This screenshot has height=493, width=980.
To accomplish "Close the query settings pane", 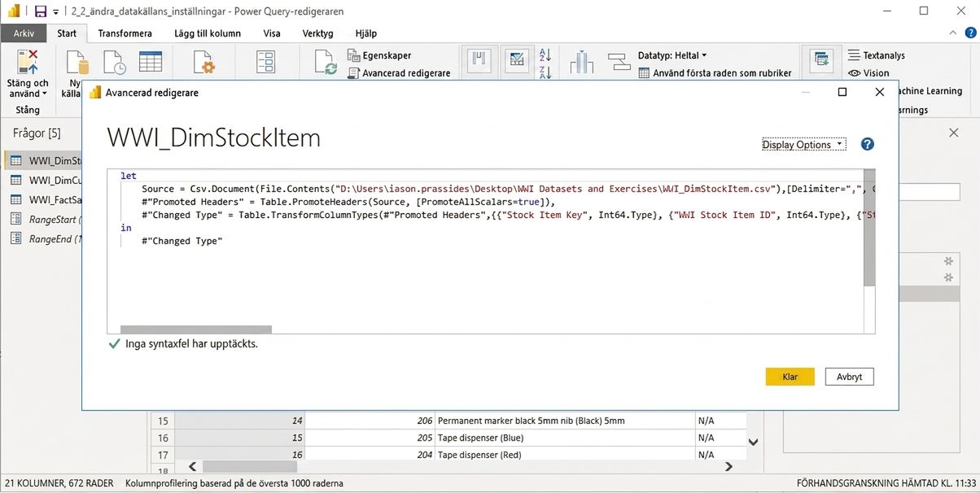I will click(x=954, y=133).
